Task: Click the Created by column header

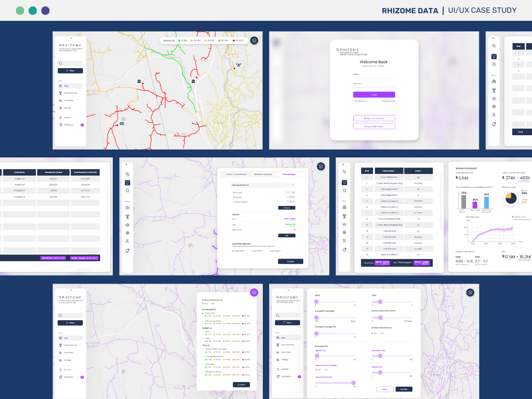Action: pos(19,172)
